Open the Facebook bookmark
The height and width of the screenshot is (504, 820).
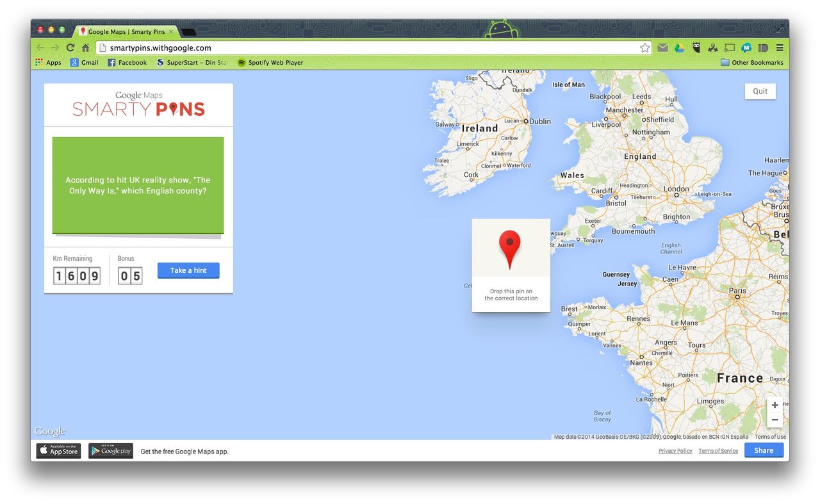[x=127, y=63]
